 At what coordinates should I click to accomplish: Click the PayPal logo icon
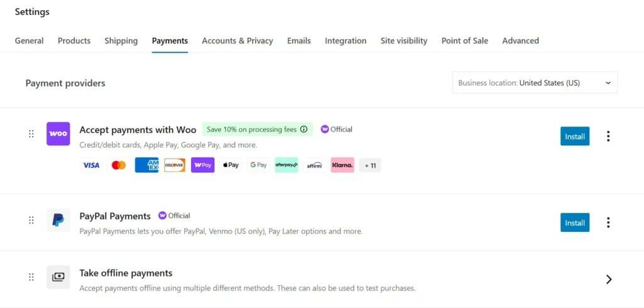pos(58,220)
